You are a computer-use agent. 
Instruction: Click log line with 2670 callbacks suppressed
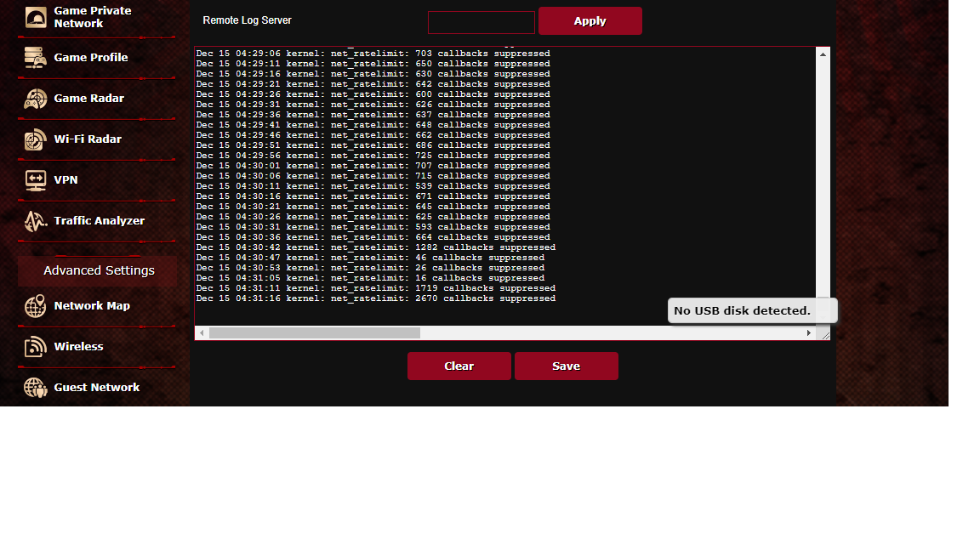click(x=376, y=298)
